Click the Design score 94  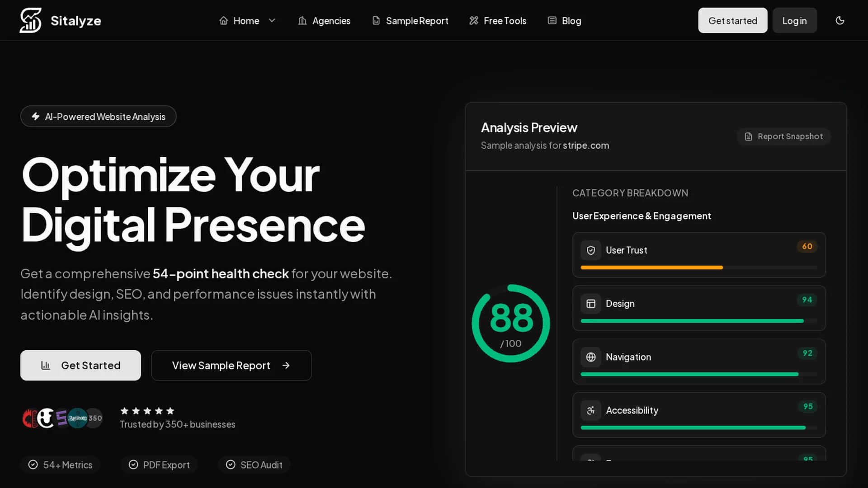point(807,300)
